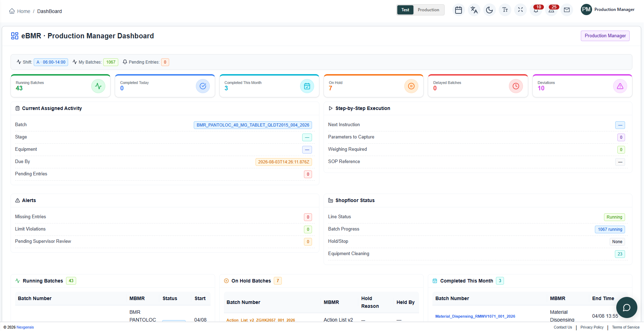Click the Current Assigned Activity clipboard icon
Viewport: 644px width, 331px height.
click(18, 108)
